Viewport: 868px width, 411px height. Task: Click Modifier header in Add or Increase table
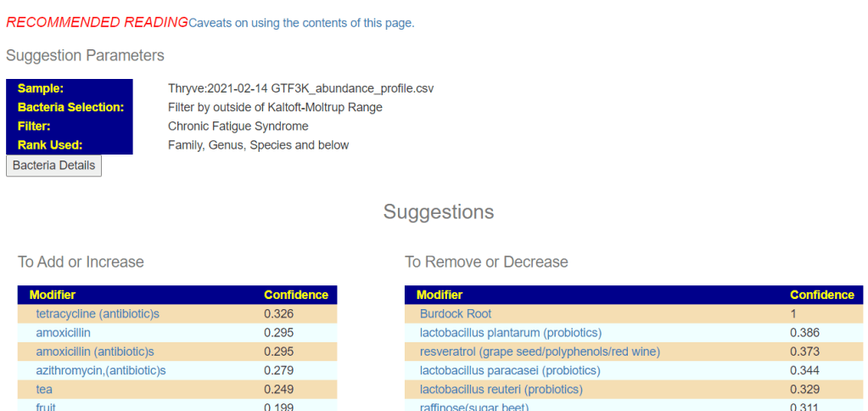pos(53,296)
